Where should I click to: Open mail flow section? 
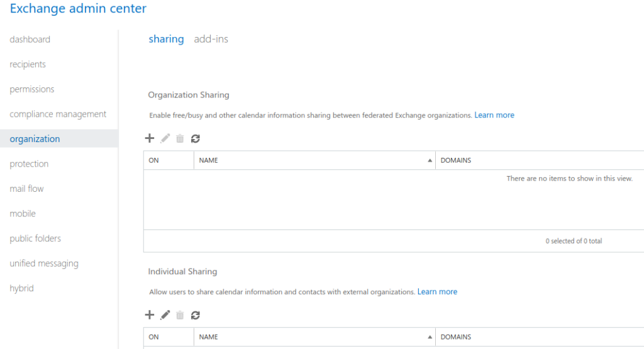coord(26,189)
